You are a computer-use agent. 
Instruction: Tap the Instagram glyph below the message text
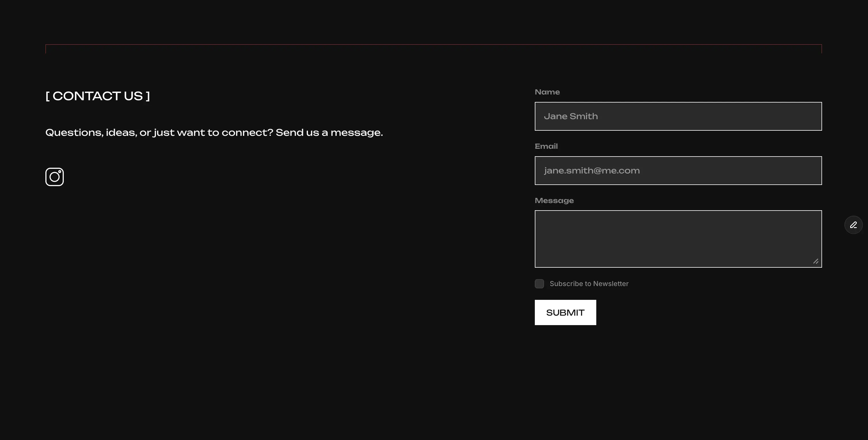point(54,177)
